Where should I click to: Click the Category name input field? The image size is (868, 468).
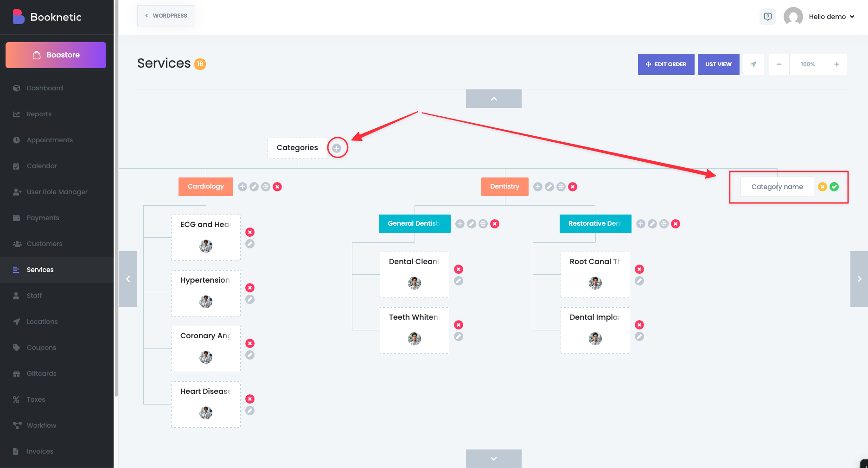click(x=777, y=187)
